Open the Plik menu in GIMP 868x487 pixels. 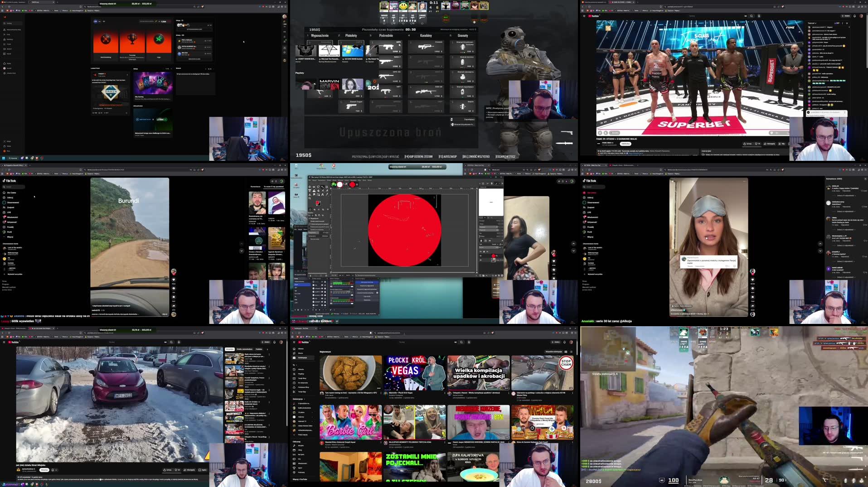[x=310, y=180]
